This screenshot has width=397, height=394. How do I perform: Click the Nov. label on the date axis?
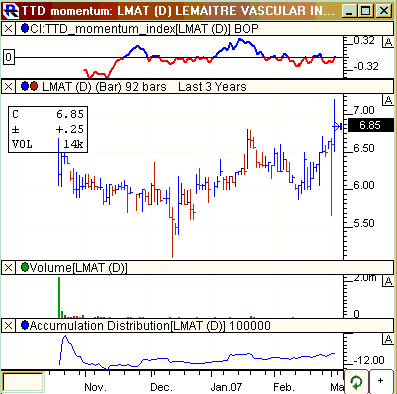[x=95, y=387]
